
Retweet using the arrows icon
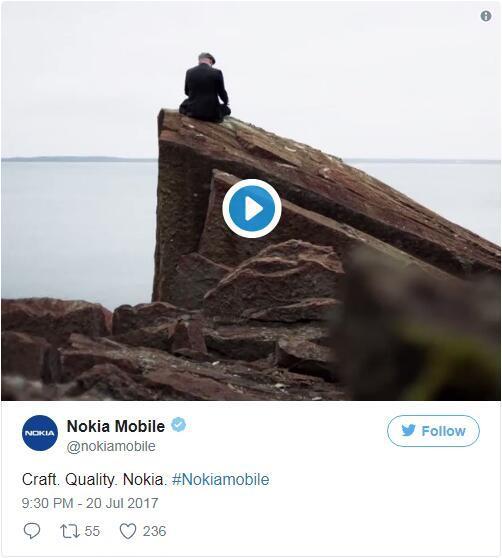(x=70, y=531)
